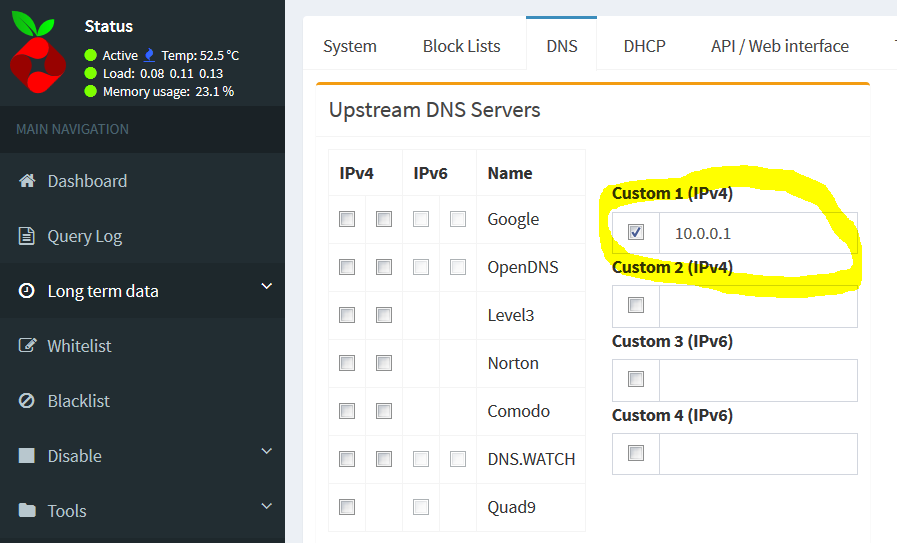Tick the second IPv6 checkbox for Google
This screenshot has width=897, height=543.
pos(458,219)
